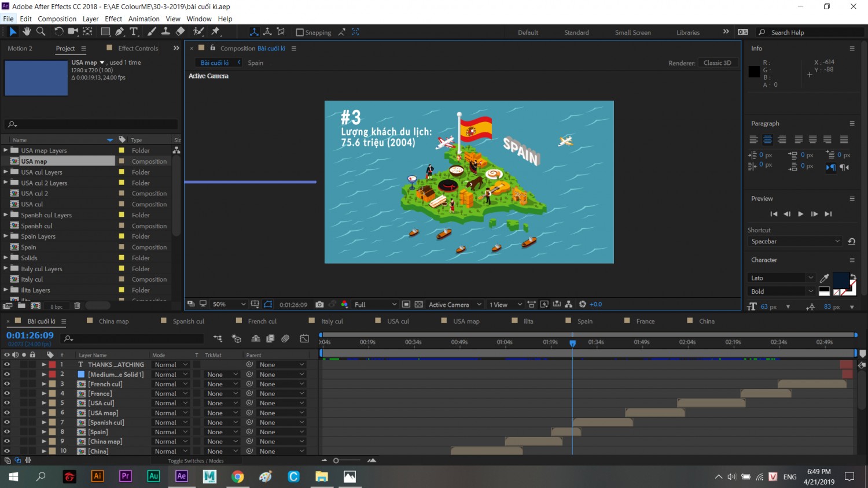
Task: Center align text in Paragraph panel
Action: point(767,139)
